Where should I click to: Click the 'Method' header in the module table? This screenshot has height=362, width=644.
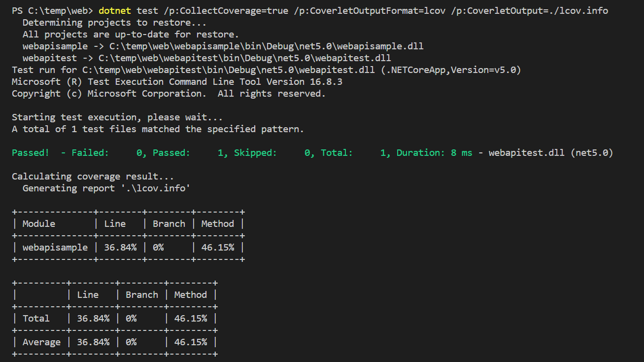(x=218, y=224)
